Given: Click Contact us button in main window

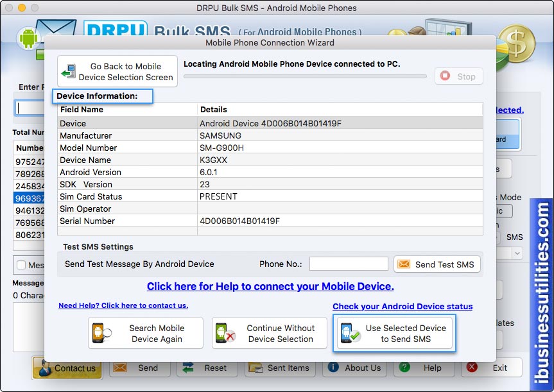Looking at the screenshot, I should point(67,368).
